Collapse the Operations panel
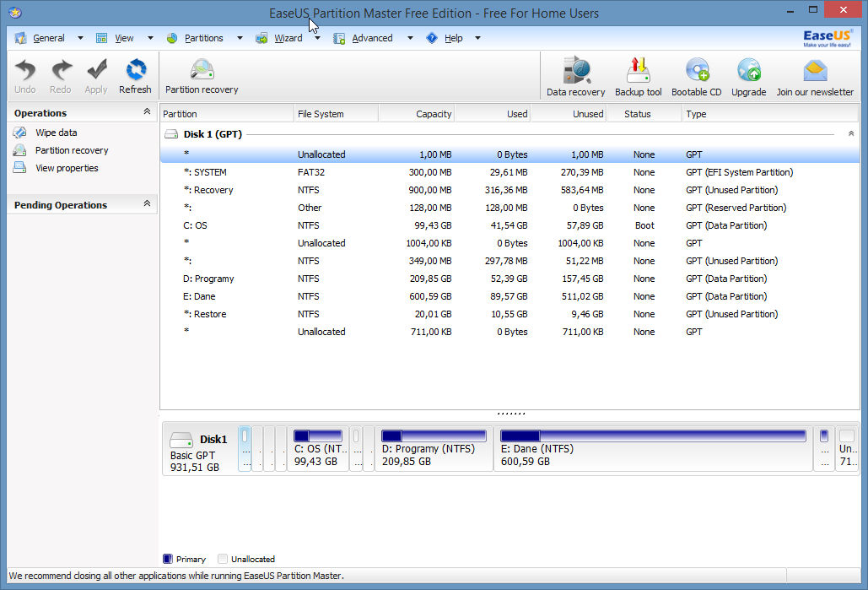This screenshot has height=590, width=868. tap(147, 112)
